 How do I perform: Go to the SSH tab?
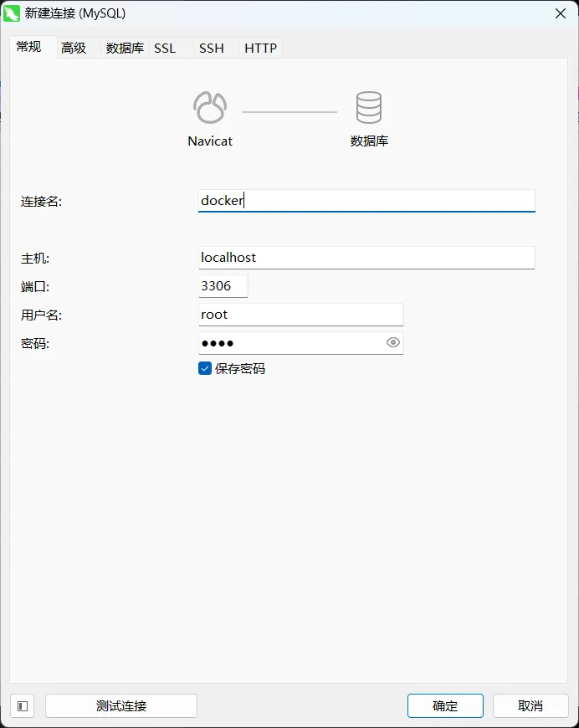(x=212, y=49)
